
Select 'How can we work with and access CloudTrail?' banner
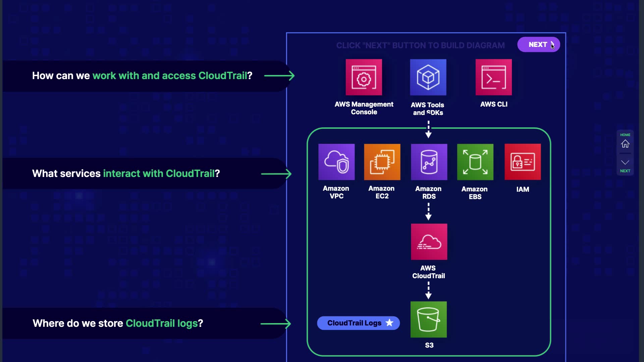142,76
